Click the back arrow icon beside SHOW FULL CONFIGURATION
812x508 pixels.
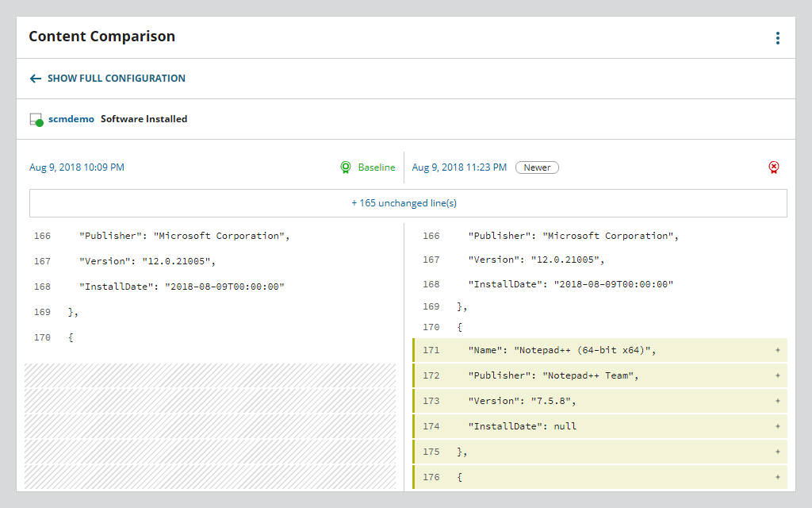click(35, 78)
